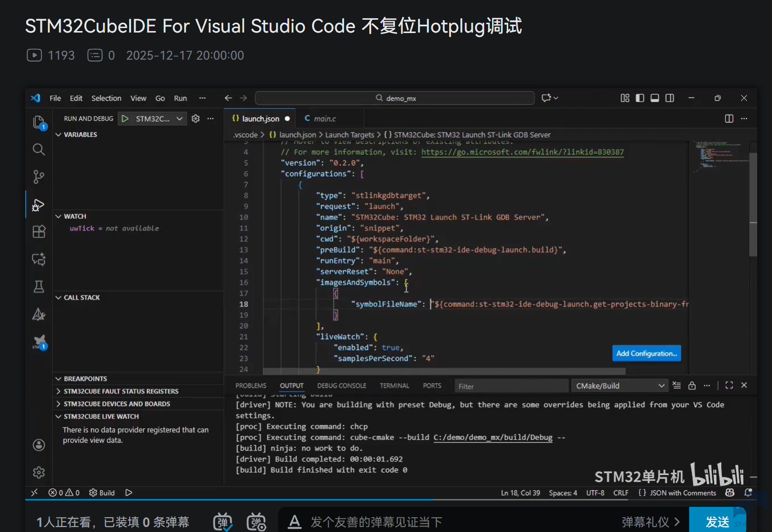Go forward with the right arrow
The width and height of the screenshot is (772, 532).
(244, 98)
